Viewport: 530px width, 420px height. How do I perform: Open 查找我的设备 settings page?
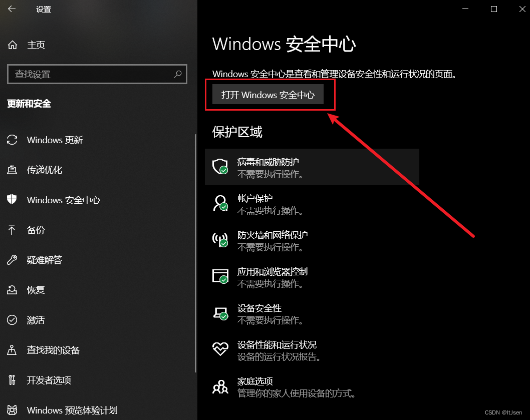point(54,350)
